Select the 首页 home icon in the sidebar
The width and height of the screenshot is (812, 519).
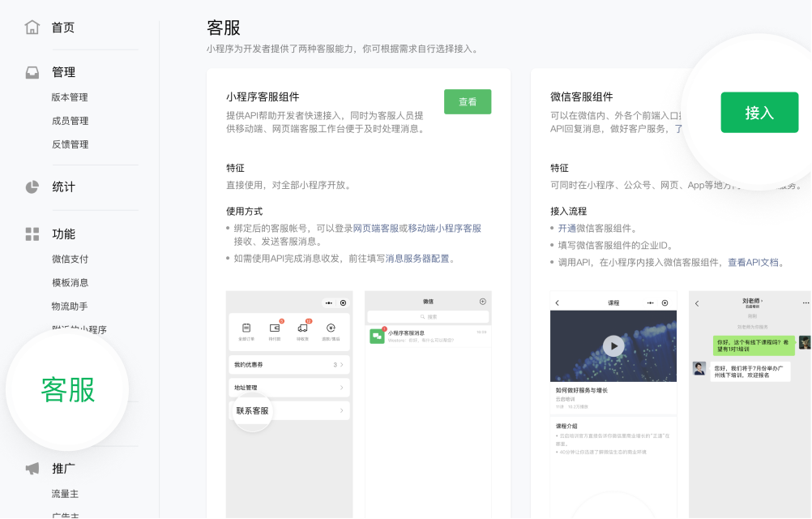point(31,27)
